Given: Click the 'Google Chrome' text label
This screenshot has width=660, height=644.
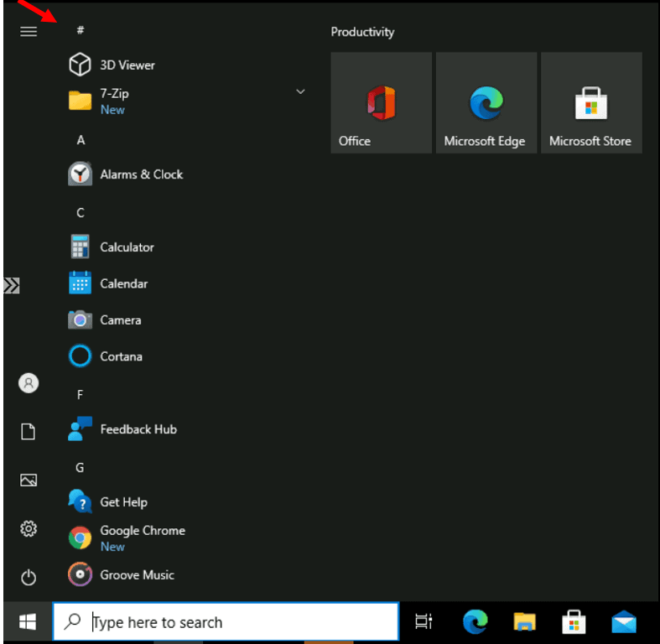Looking at the screenshot, I should [x=143, y=530].
